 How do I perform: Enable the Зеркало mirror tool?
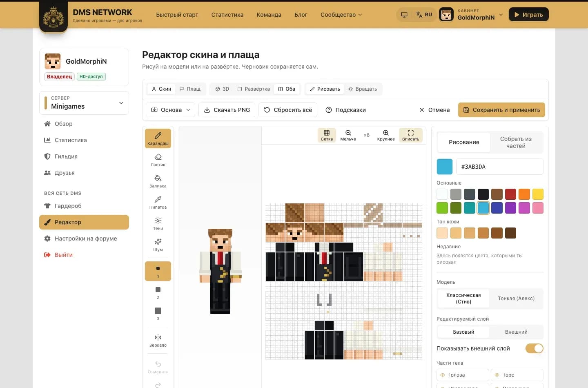[x=158, y=340]
